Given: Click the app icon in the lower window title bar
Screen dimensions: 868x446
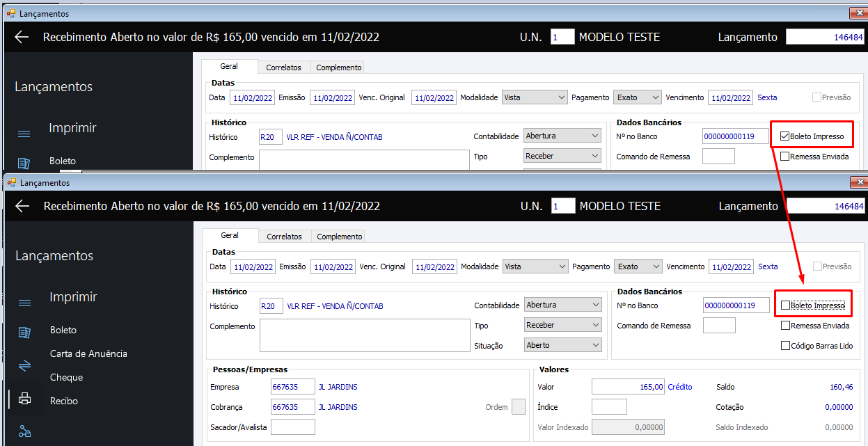Looking at the screenshot, I should [x=11, y=182].
